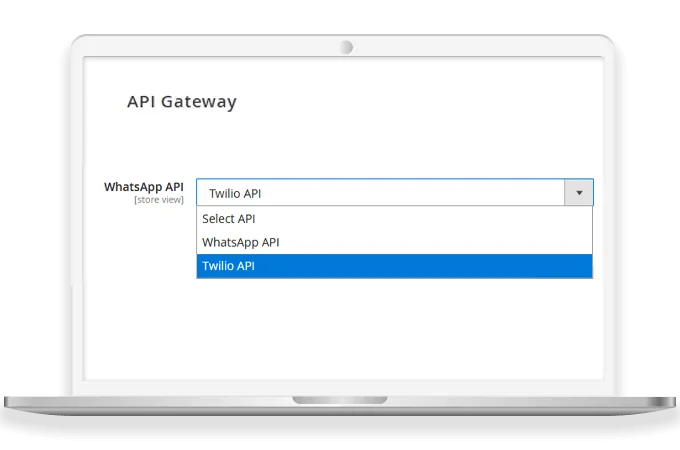
Task: Click the dropdown arrow button of the API selector
Action: pyautogui.click(x=579, y=192)
